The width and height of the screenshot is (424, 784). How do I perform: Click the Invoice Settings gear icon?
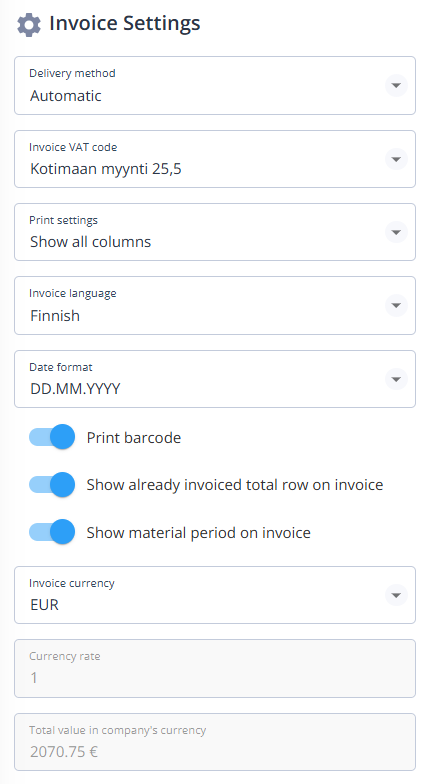coord(28,24)
